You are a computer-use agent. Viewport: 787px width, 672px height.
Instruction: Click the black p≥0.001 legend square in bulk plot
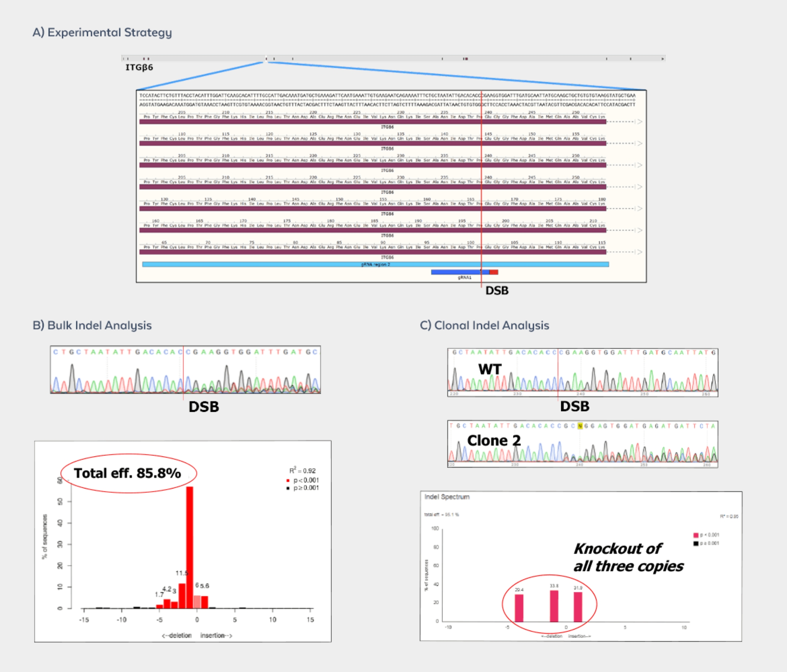pos(288,488)
